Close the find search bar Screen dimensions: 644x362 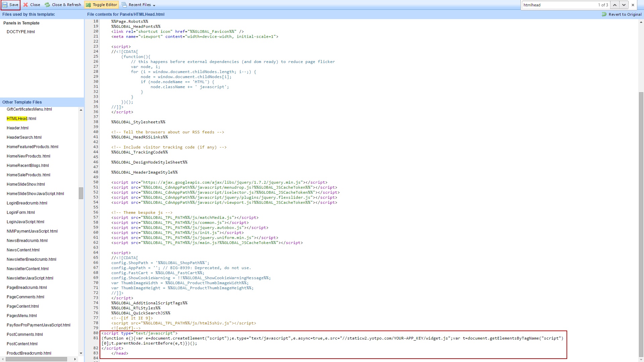(x=633, y=5)
